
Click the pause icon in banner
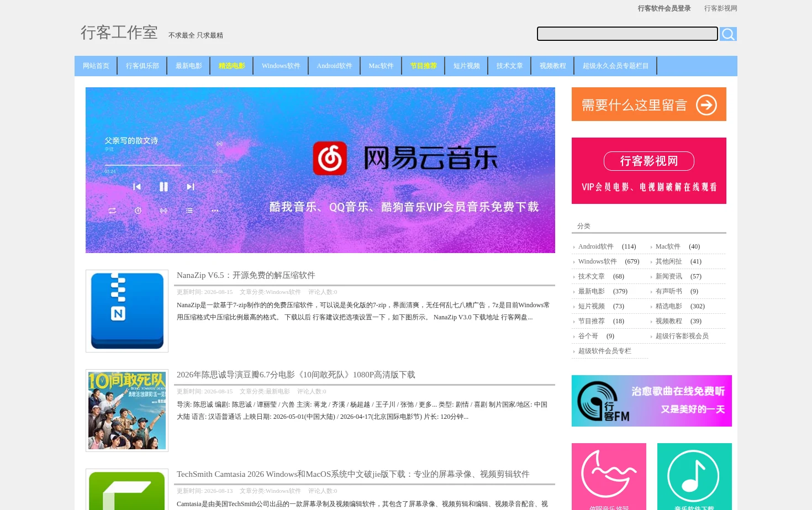(164, 187)
